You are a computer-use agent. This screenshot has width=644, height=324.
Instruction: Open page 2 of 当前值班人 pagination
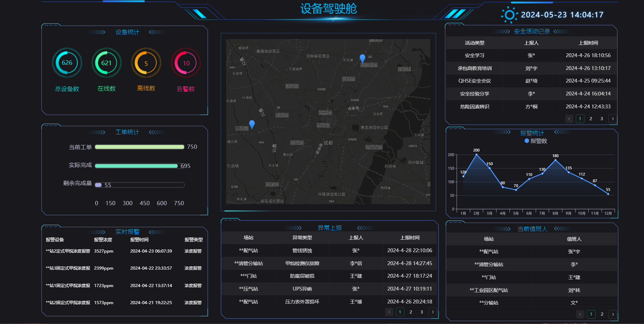pos(602,314)
